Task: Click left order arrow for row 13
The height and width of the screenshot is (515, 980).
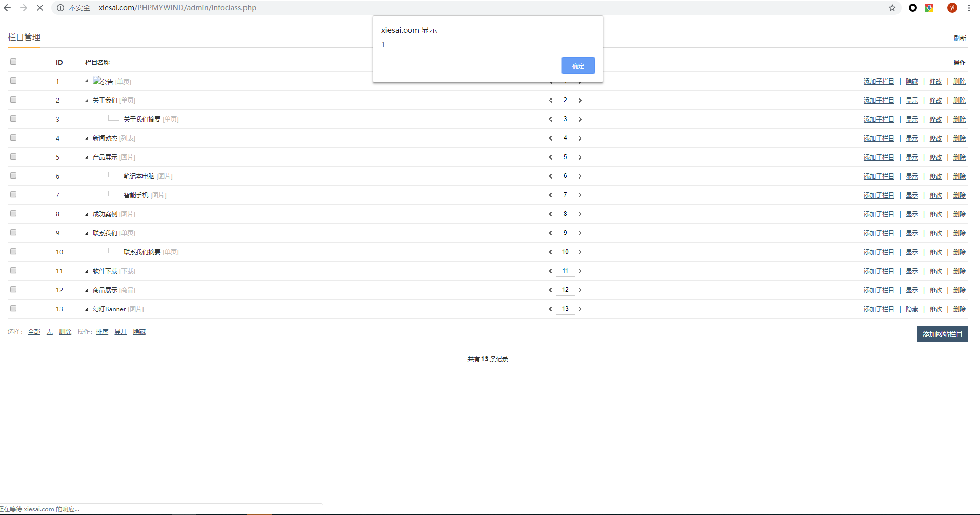Action: [x=550, y=309]
